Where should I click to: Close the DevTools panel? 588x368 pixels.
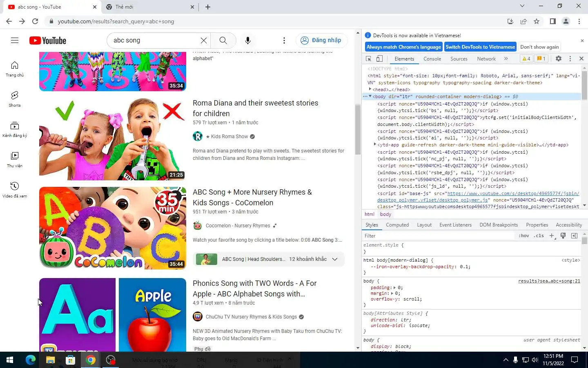pyautogui.click(x=581, y=58)
